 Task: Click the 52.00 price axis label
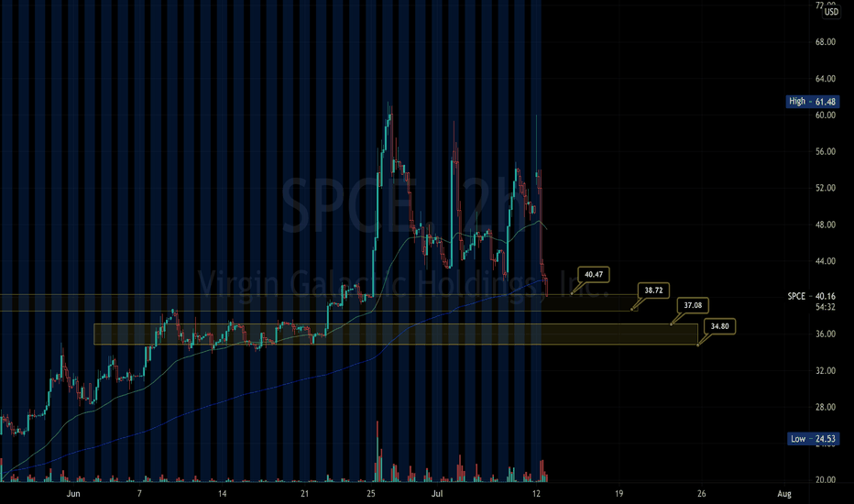825,188
